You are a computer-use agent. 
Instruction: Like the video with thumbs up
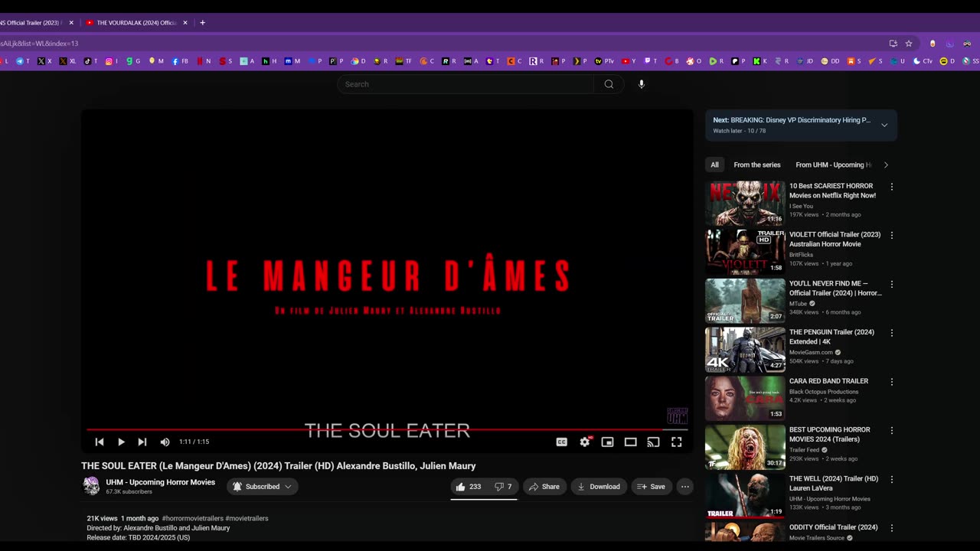[469, 487]
